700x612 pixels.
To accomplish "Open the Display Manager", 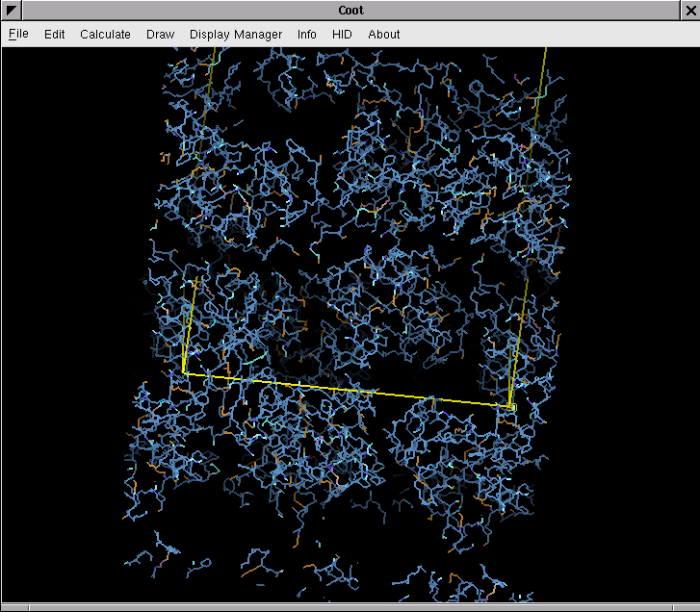I will (x=236, y=34).
